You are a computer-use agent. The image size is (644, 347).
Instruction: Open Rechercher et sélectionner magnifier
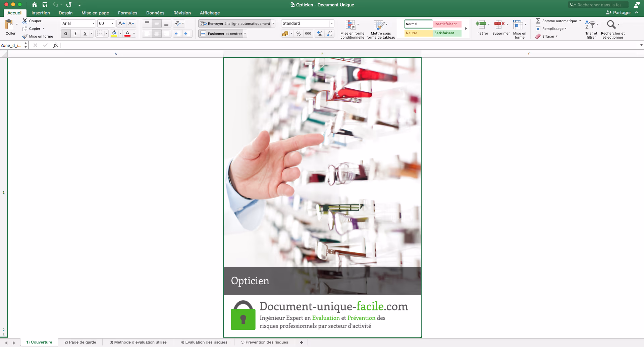pos(611,24)
